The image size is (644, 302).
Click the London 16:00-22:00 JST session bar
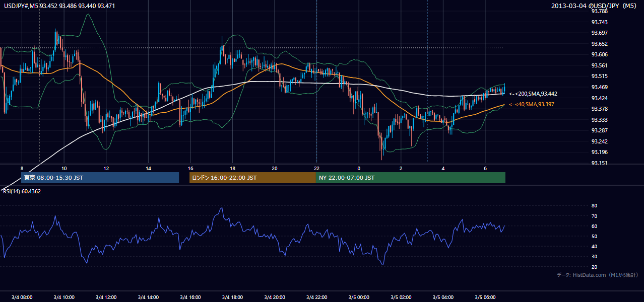click(x=252, y=178)
